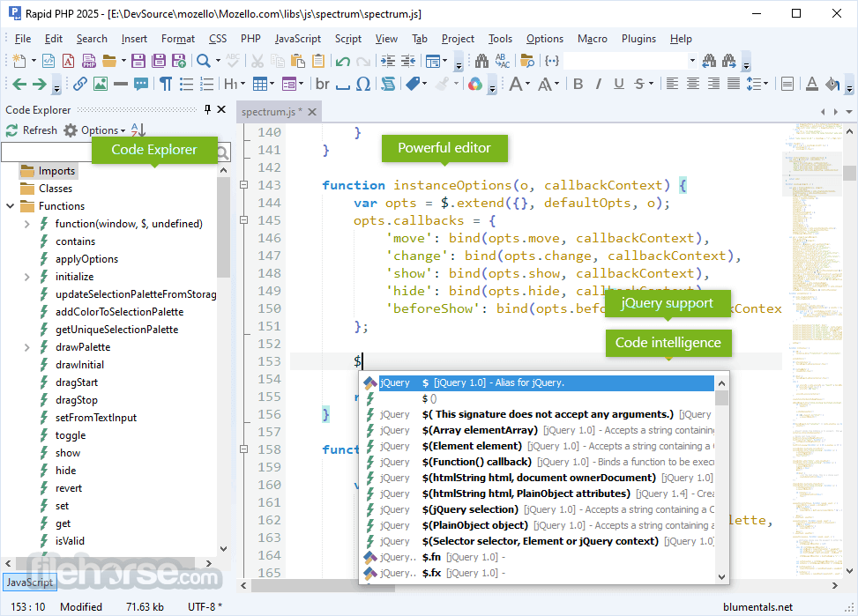Expand the function(window, $, undefined) node
858x616 pixels.
coord(26,224)
